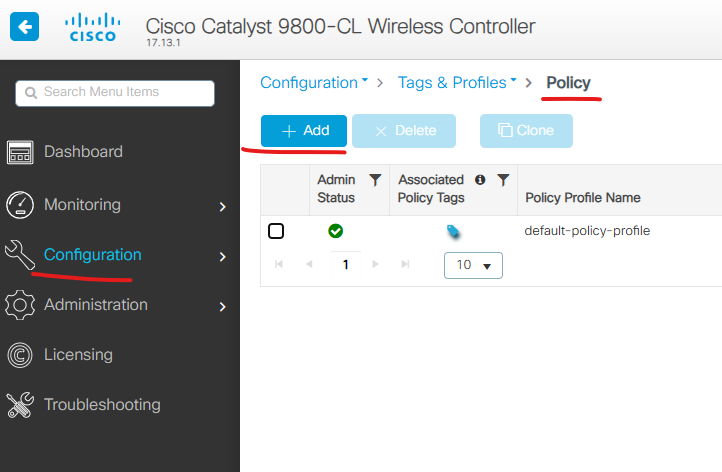Click the Delete button

coord(404,131)
